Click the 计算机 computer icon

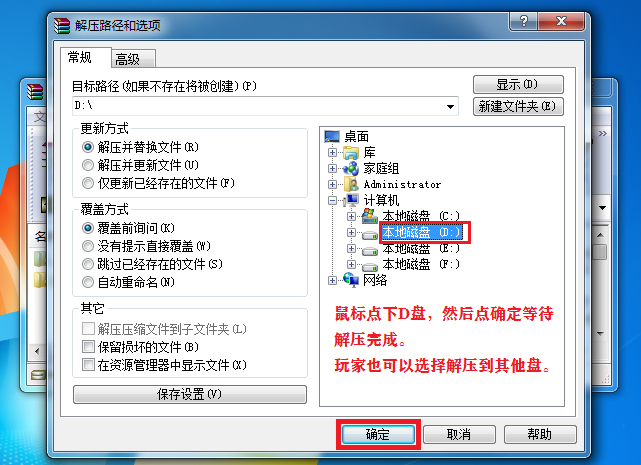click(x=351, y=200)
